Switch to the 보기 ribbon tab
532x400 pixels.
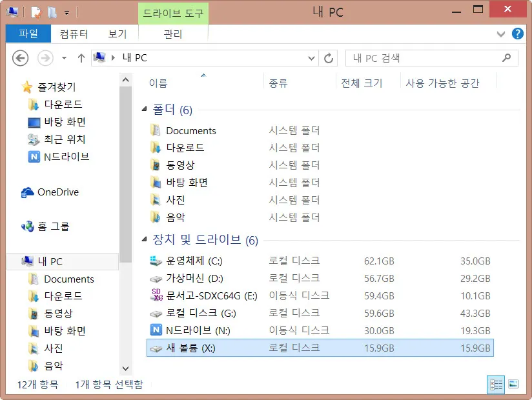click(116, 34)
